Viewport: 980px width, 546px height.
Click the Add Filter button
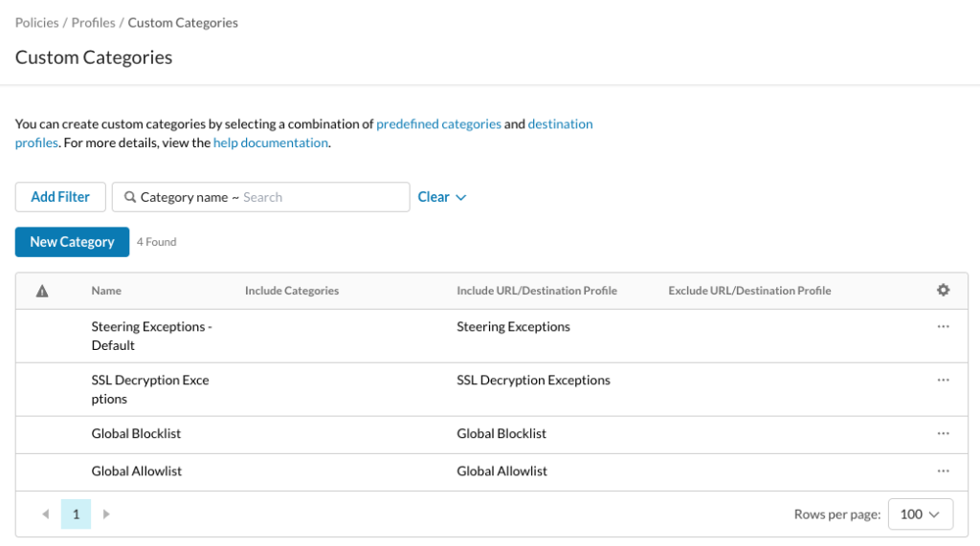tap(60, 197)
